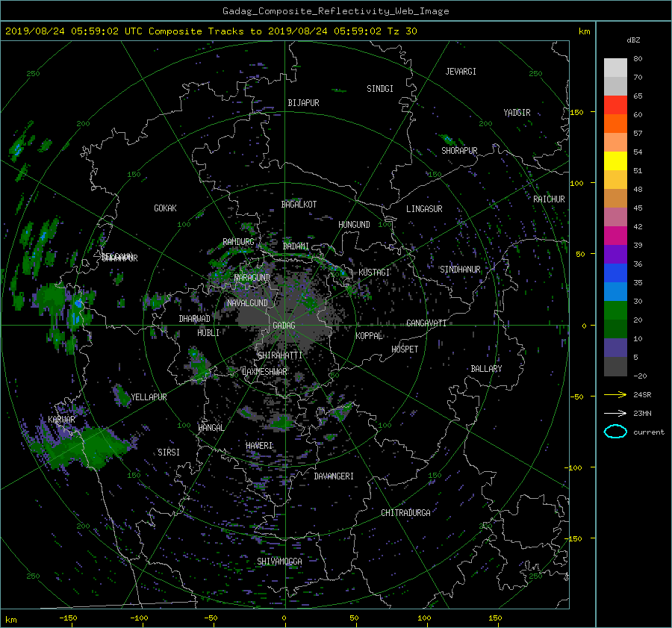Click the LINGASUR city label

point(424,209)
